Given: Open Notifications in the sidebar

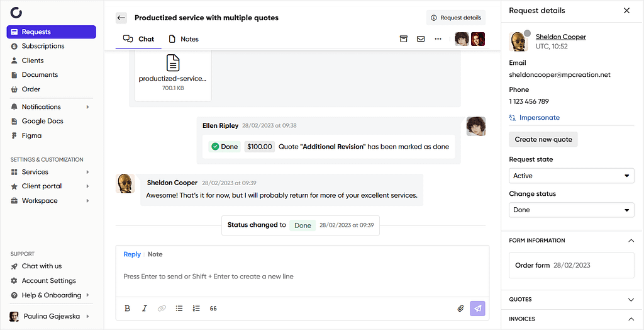Looking at the screenshot, I should click(41, 106).
